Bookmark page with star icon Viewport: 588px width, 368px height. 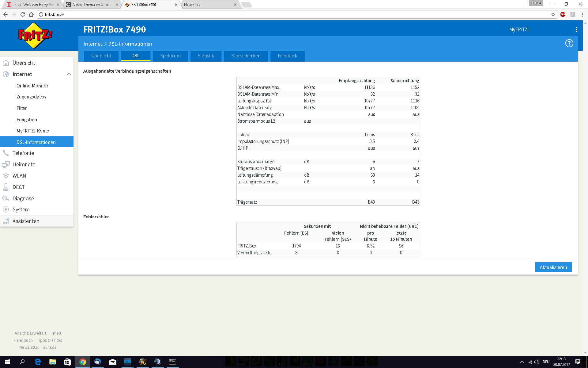553,14
